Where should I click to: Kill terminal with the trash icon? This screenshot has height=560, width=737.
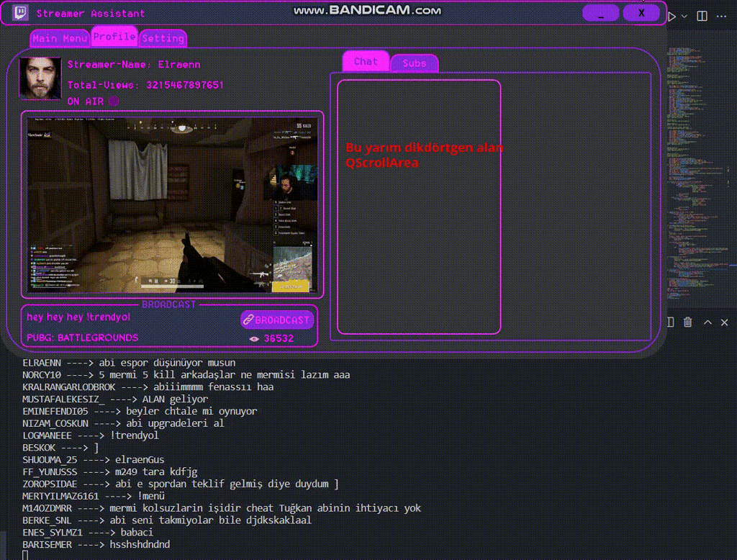688,322
